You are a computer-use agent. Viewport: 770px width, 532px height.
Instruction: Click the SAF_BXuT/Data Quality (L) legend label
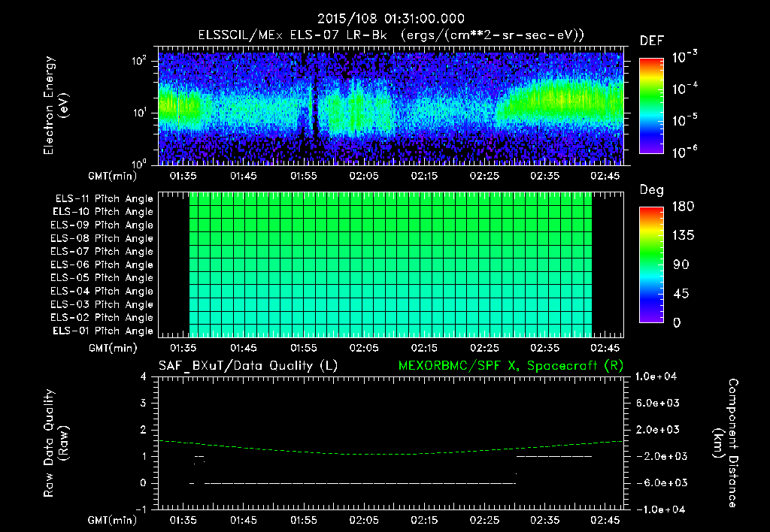pos(248,366)
